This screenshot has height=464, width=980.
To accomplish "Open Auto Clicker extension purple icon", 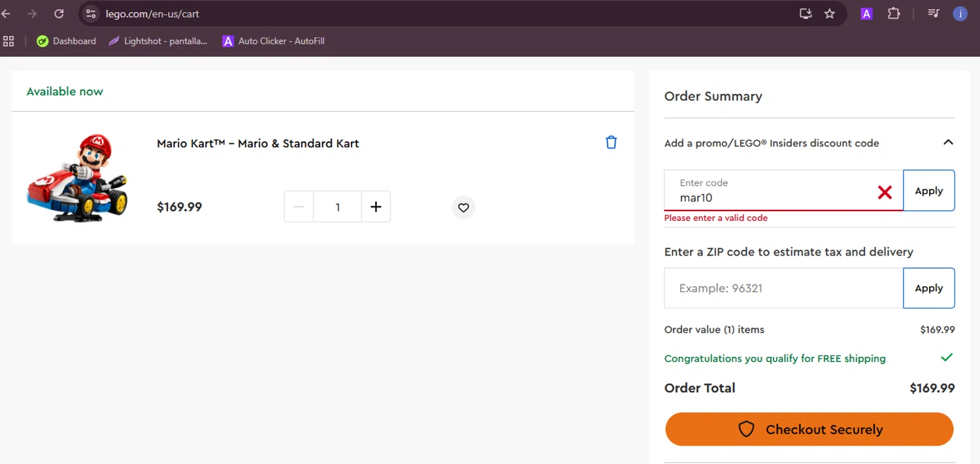I will pos(866,14).
